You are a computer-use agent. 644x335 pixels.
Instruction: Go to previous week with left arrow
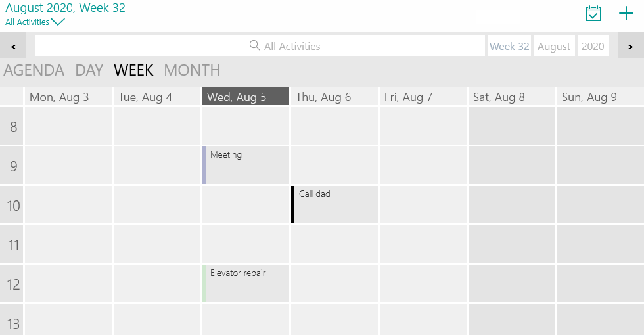pos(13,46)
